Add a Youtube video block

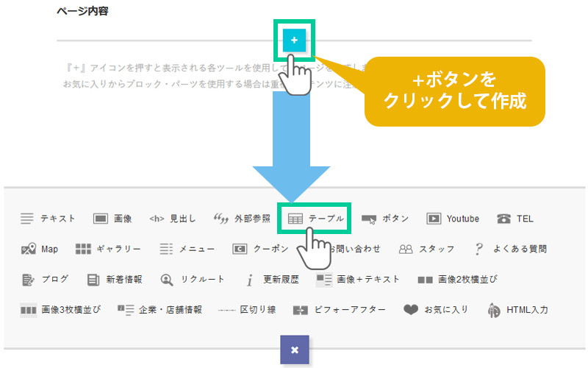pos(453,219)
